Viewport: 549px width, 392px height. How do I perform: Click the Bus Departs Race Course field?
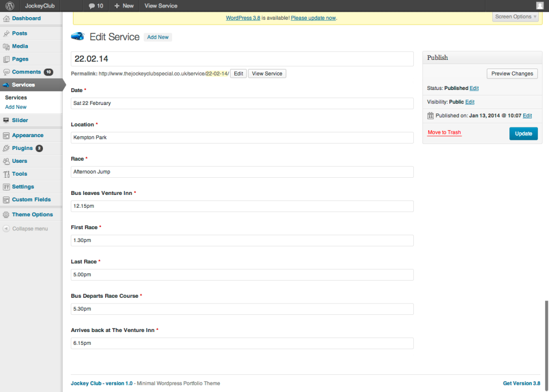242,309
